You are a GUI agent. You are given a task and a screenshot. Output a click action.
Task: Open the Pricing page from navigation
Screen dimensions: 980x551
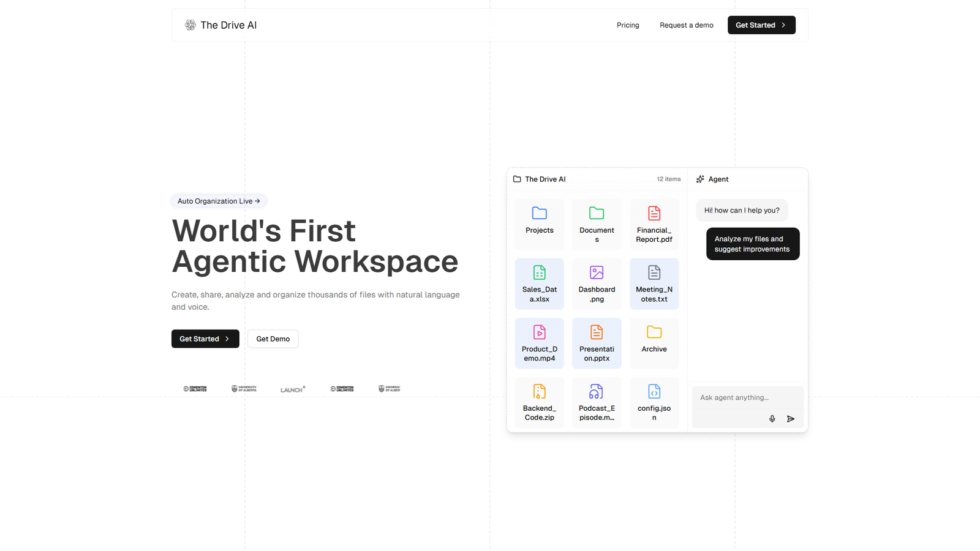628,25
